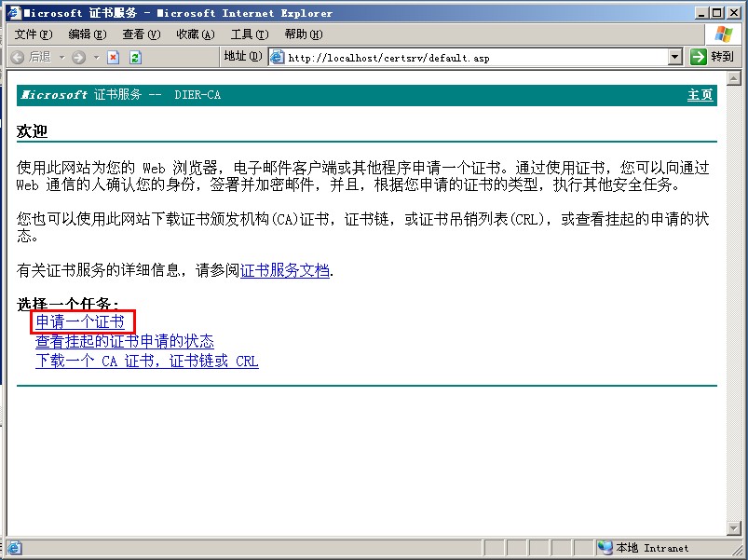Click the Stop loading icon

coord(114,57)
